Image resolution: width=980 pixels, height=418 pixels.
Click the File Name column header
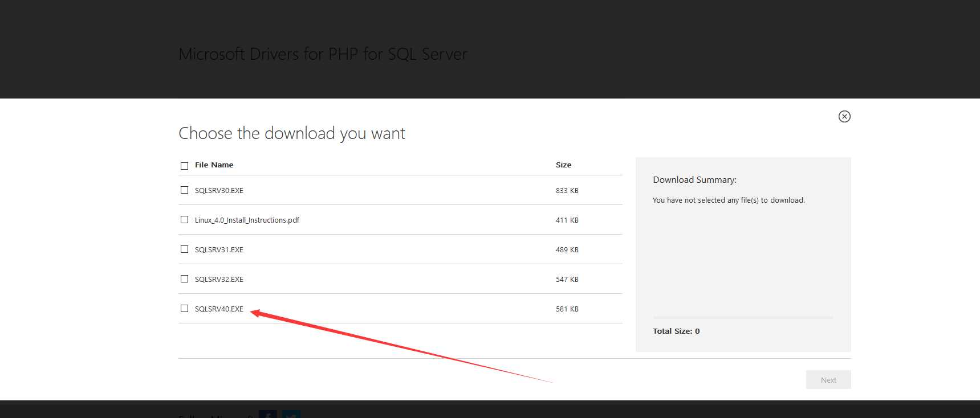[214, 165]
